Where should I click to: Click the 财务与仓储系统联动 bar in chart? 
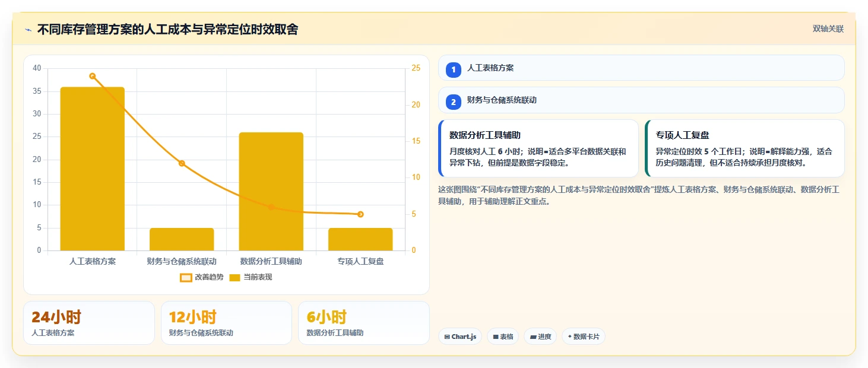pos(182,239)
